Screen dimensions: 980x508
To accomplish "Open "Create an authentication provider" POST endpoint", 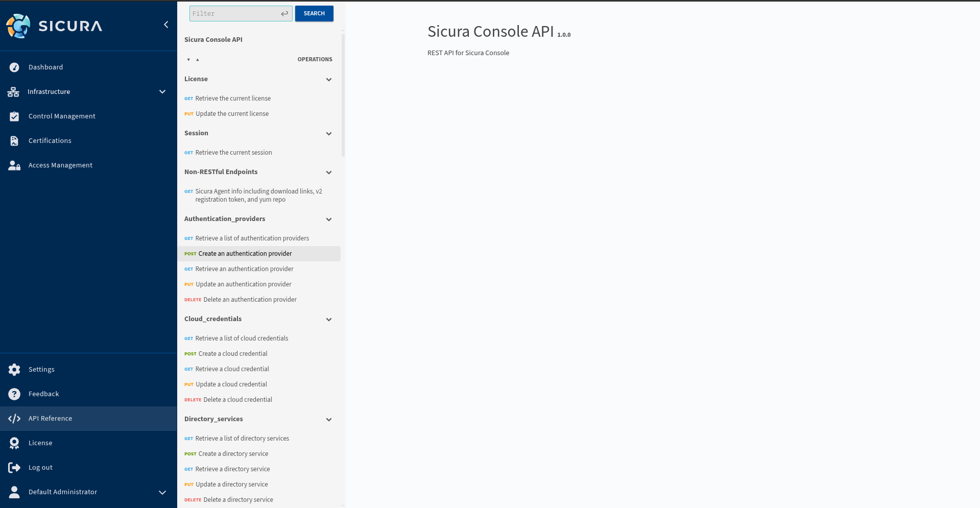I will 245,254.
